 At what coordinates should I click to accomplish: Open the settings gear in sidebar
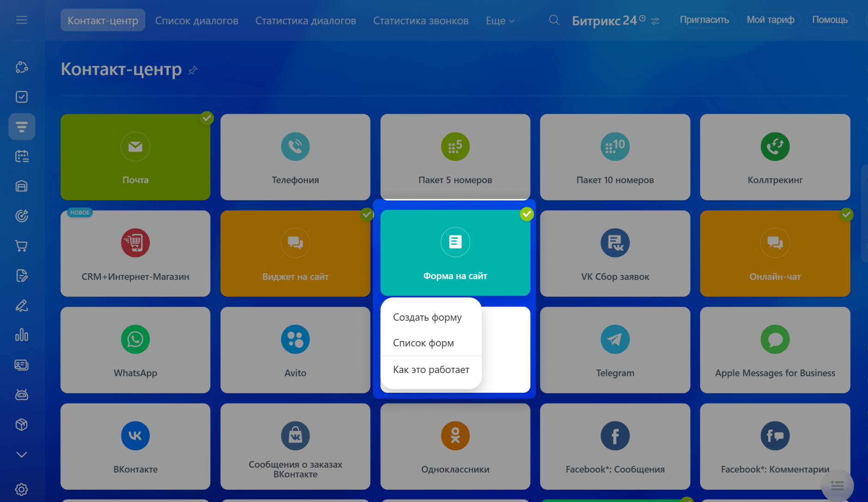pyautogui.click(x=22, y=490)
